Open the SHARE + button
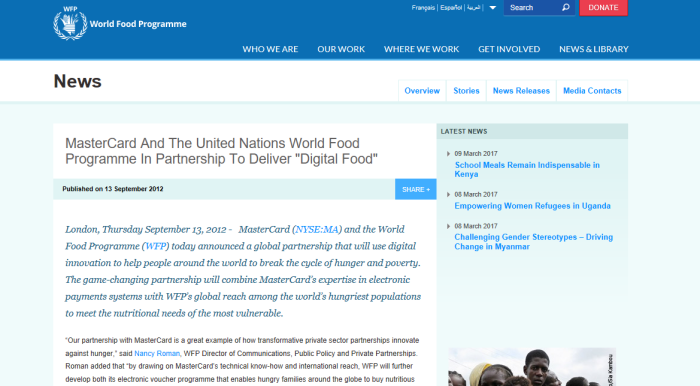 (416, 189)
